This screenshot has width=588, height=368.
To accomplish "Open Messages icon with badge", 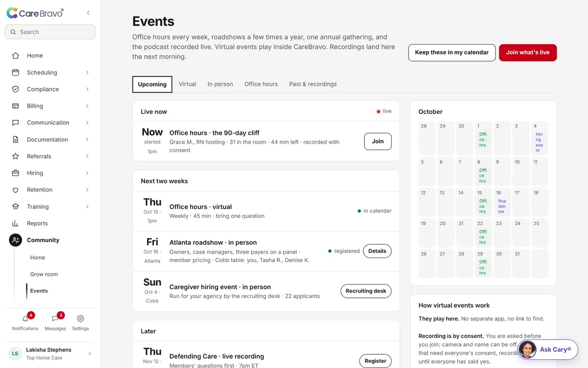I will point(55,319).
